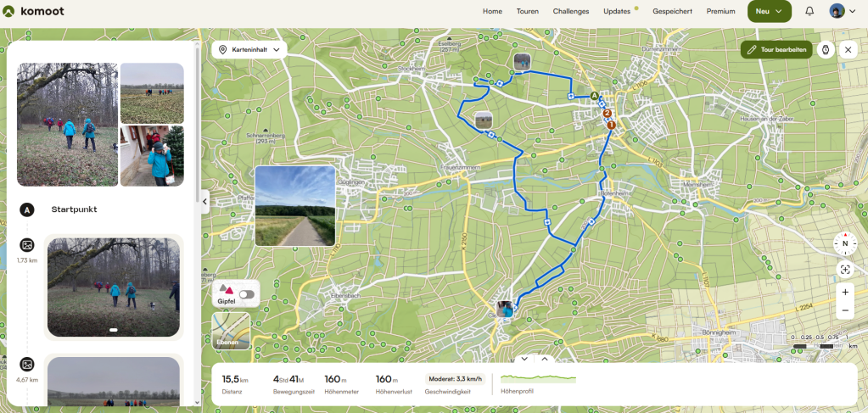This screenshot has height=413, width=868.
Task: Open the profile avatar menu
Action: (842, 11)
